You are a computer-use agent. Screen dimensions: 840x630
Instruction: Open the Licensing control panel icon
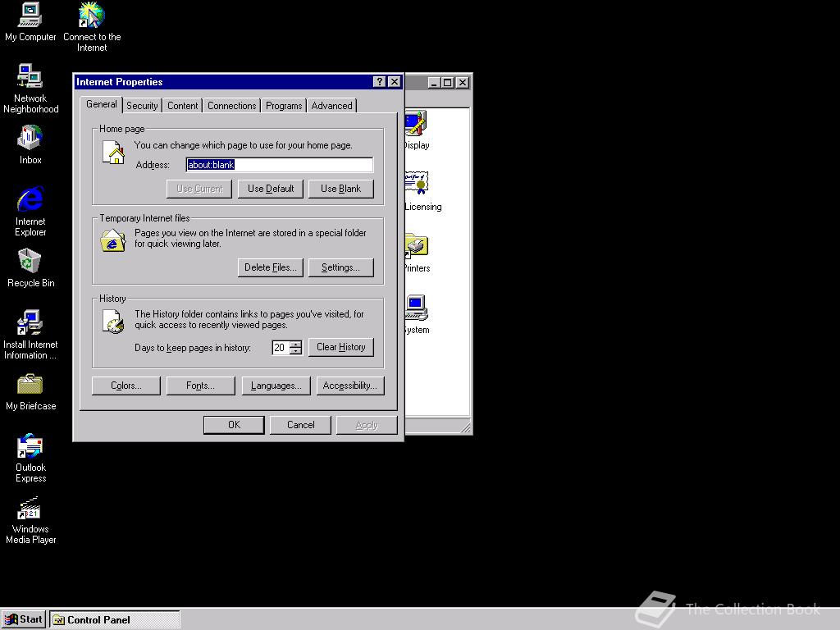pos(417,182)
